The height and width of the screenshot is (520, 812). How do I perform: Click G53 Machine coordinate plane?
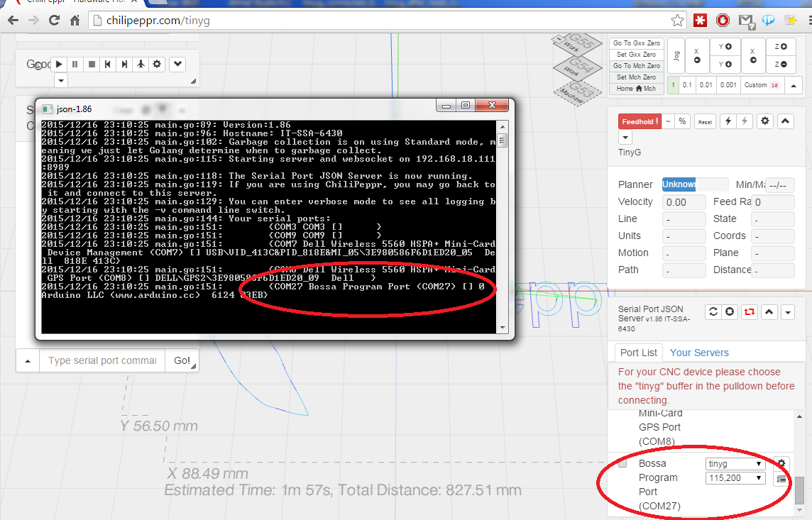[x=577, y=92]
